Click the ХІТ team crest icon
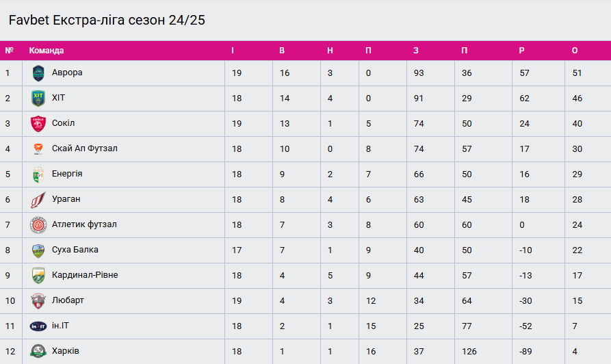The width and height of the screenshot is (611, 364). click(x=38, y=99)
